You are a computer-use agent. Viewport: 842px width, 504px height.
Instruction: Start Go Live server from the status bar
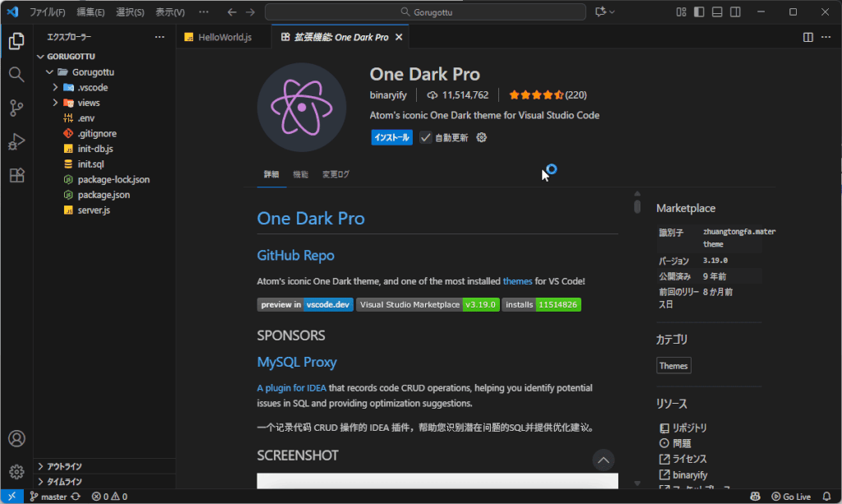click(x=792, y=497)
